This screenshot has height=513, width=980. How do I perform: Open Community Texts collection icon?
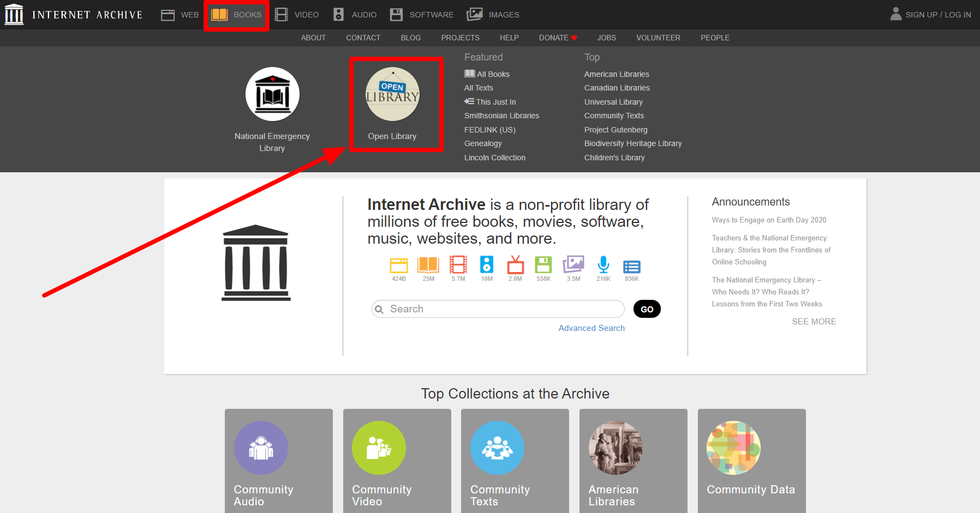click(498, 448)
